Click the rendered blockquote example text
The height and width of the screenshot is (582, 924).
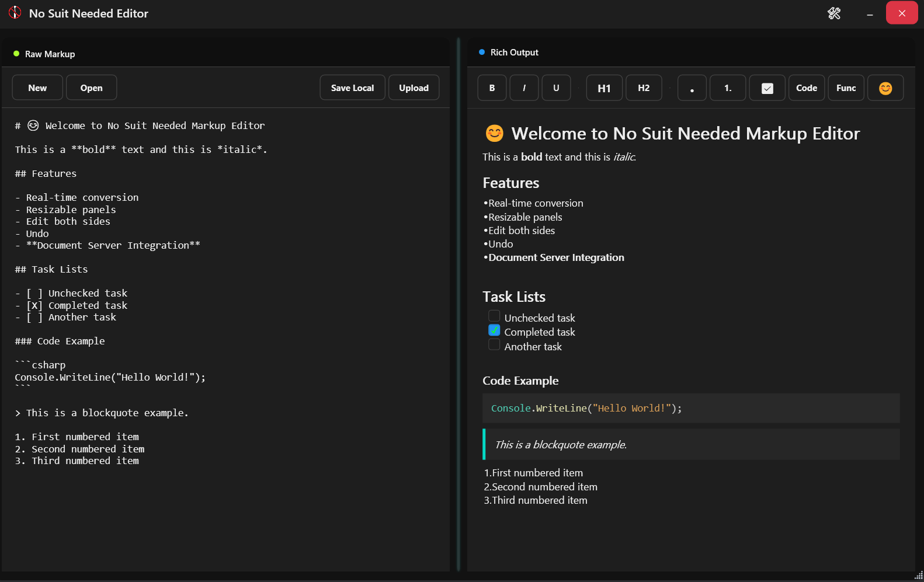[561, 444]
